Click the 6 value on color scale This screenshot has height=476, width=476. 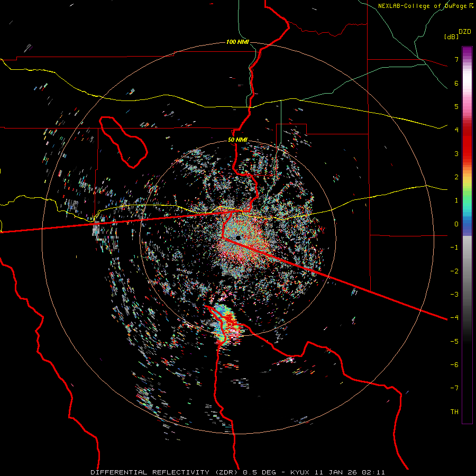[x=456, y=83]
